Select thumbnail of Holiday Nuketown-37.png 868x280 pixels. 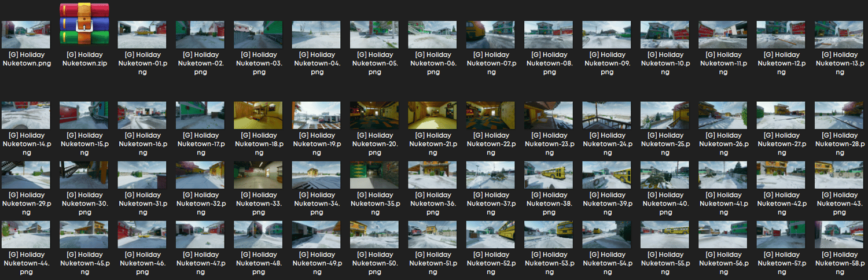coord(490,175)
